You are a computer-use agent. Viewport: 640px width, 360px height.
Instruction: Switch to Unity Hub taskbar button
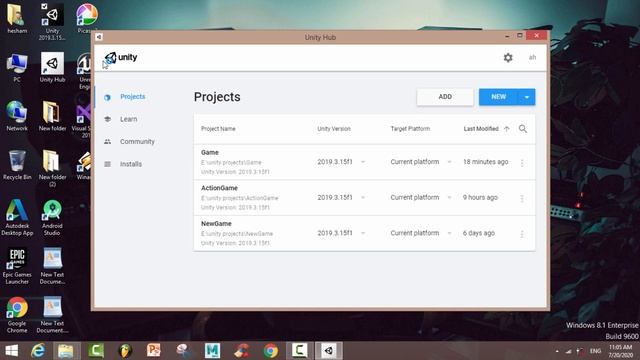coord(329,351)
